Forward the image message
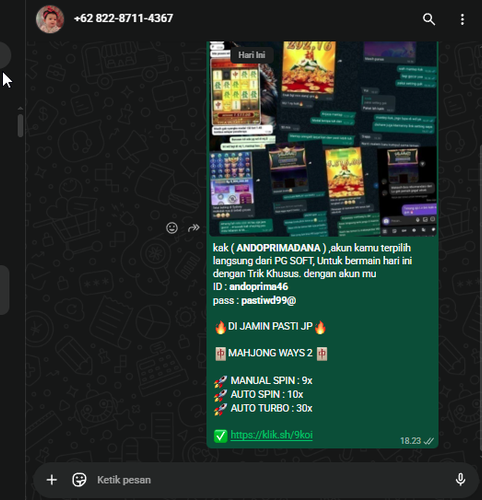 194,228
